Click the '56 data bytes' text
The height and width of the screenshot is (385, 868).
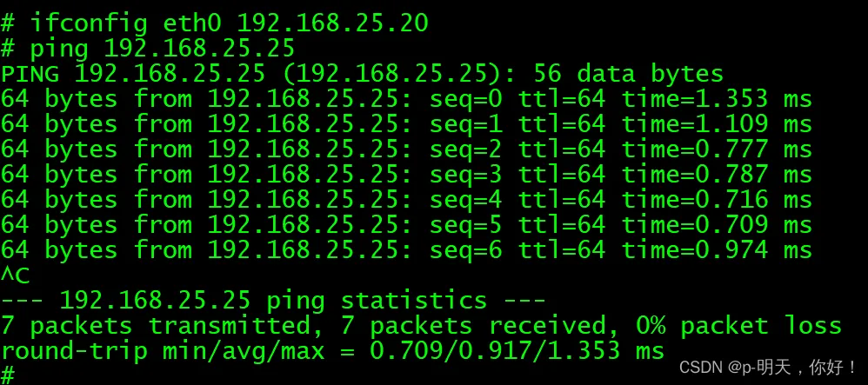pyautogui.click(x=628, y=73)
